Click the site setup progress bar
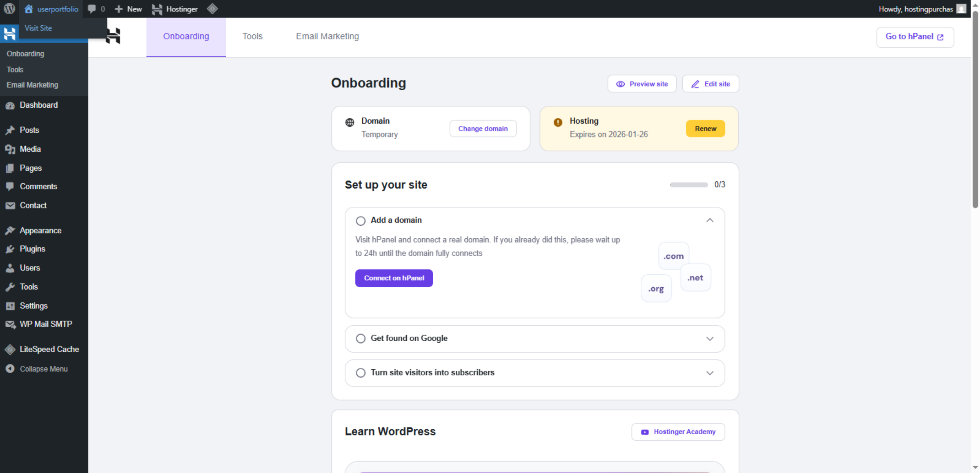 [x=688, y=184]
